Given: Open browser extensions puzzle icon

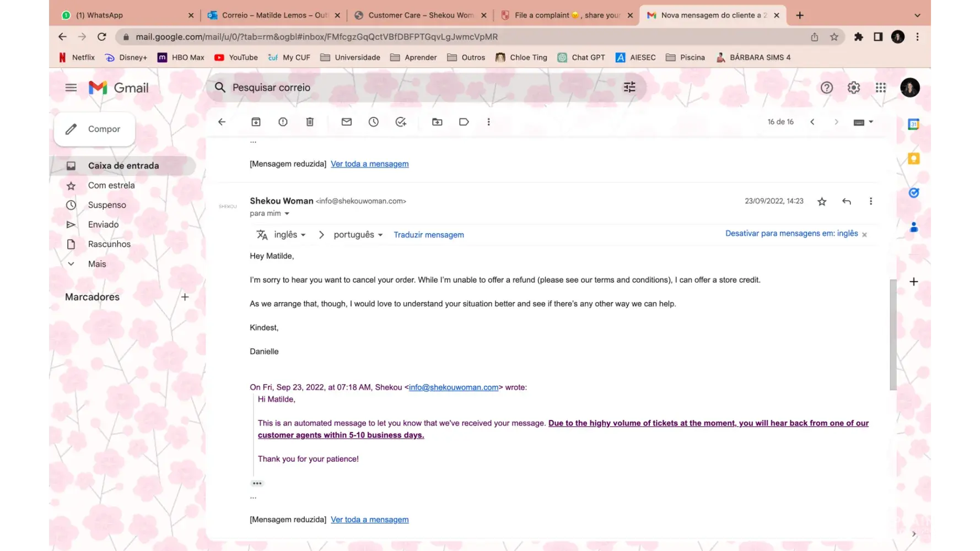Looking at the screenshot, I should 858,37.
